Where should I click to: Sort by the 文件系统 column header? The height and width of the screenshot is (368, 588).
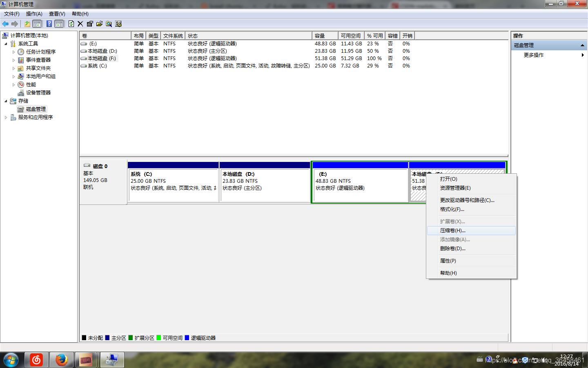(x=173, y=36)
